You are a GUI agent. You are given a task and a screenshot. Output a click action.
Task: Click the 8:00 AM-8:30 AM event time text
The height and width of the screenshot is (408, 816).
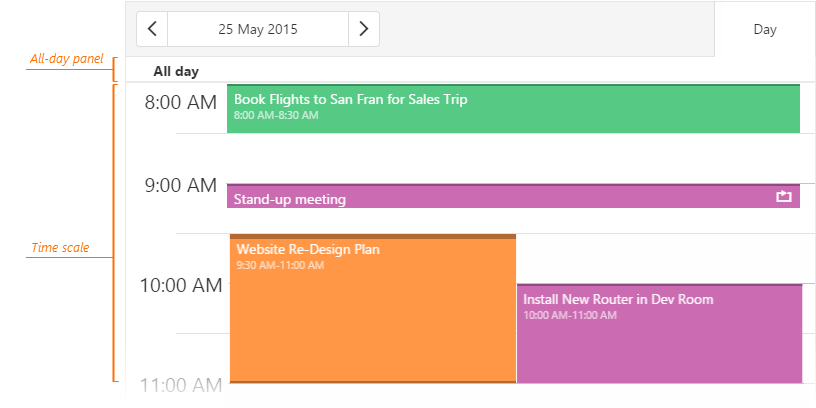pyautogui.click(x=276, y=116)
